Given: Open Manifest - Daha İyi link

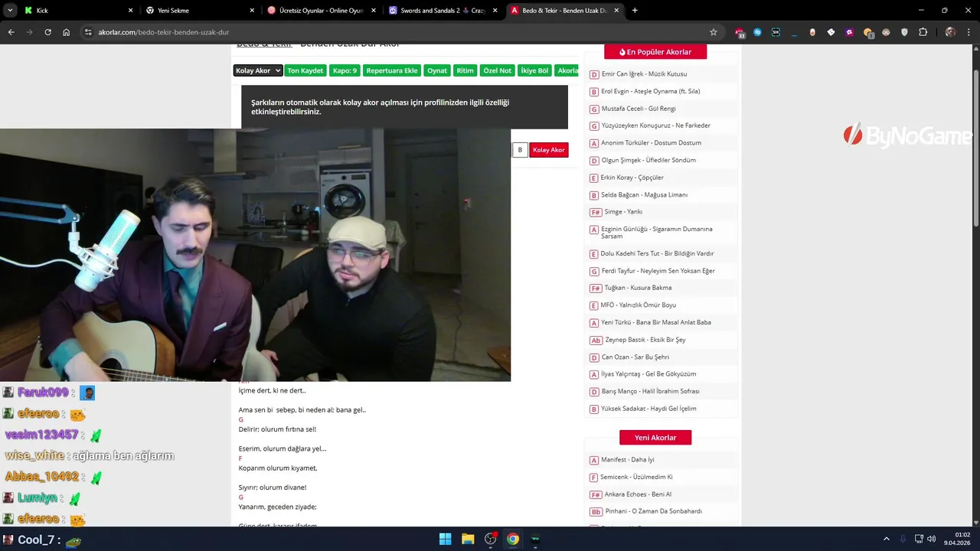Looking at the screenshot, I should (x=628, y=460).
